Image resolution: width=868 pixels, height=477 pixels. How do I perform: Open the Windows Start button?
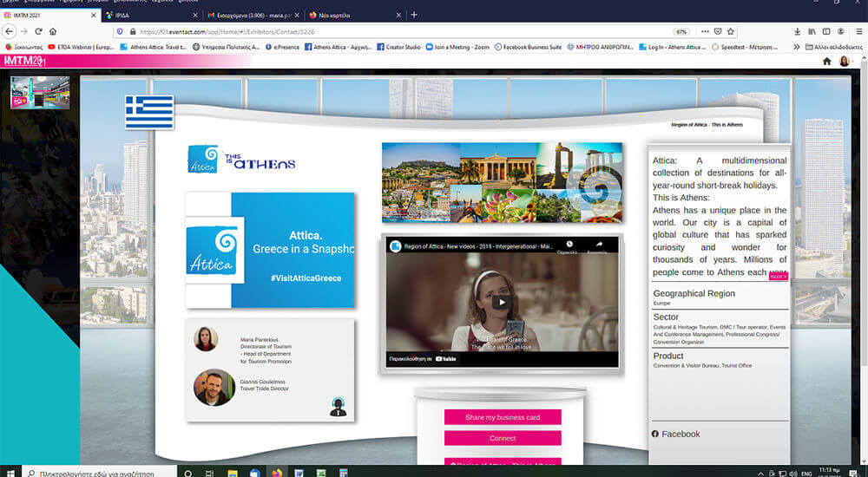(10, 473)
